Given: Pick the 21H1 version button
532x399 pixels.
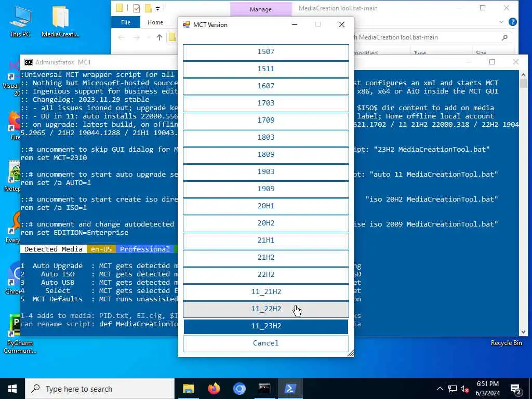Looking at the screenshot, I should 265,240.
